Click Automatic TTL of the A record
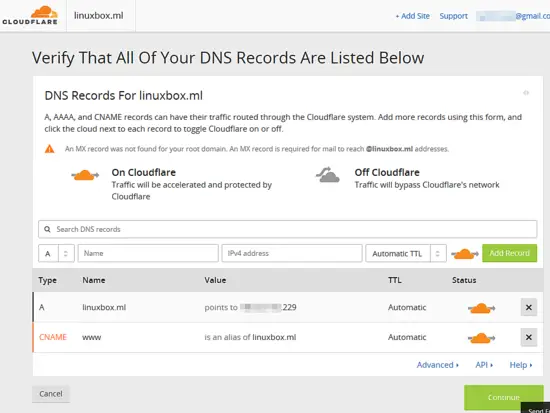The height and width of the screenshot is (413, 550). click(x=407, y=307)
